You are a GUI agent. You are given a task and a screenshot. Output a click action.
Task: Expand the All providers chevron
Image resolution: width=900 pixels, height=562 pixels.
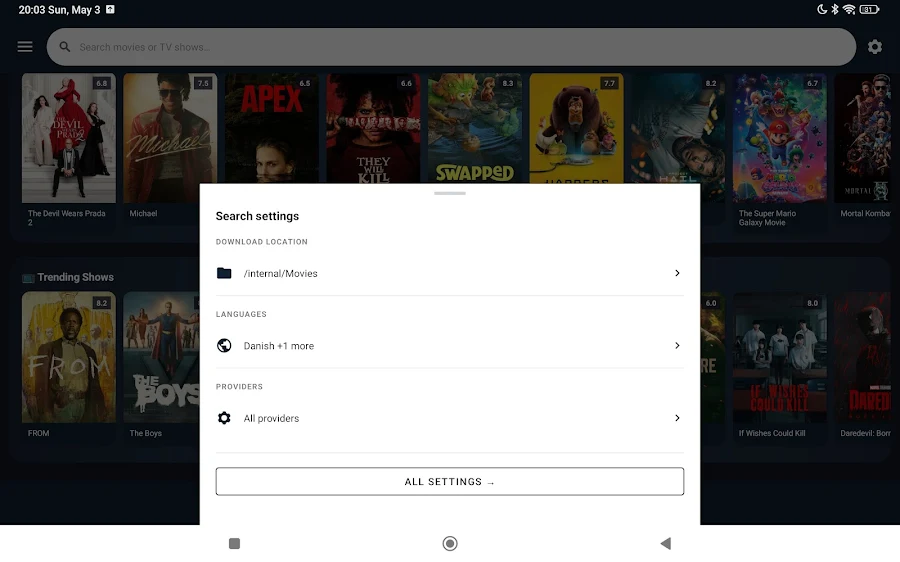(677, 418)
